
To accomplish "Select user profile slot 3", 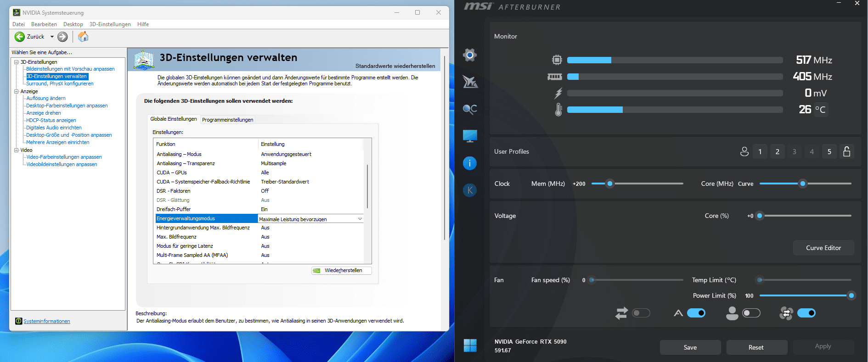I will [795, 151].
